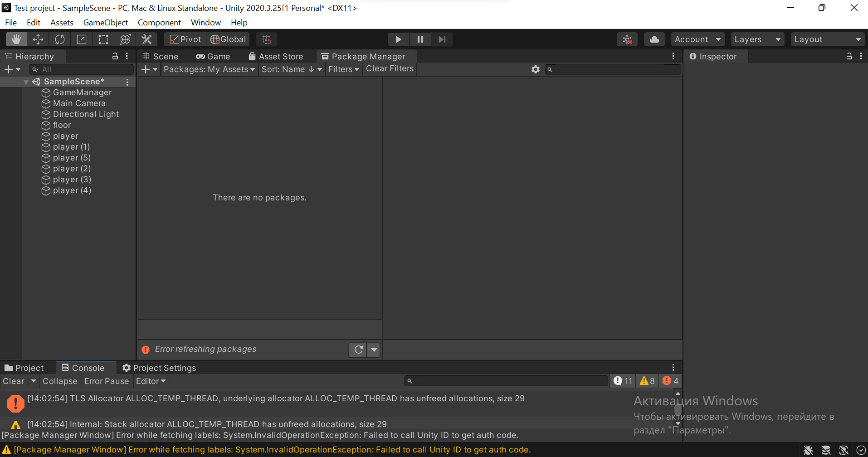Viewport: 868px width, 457px height.
Task: Open Sort: Name dropdown
Action: pos(292,69)
